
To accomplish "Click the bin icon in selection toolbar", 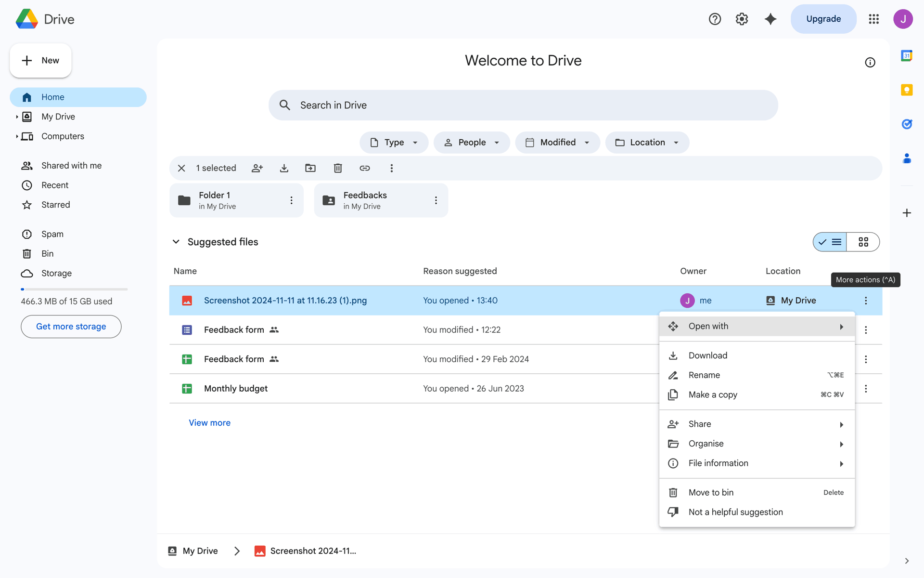I will tap(338, 168).
